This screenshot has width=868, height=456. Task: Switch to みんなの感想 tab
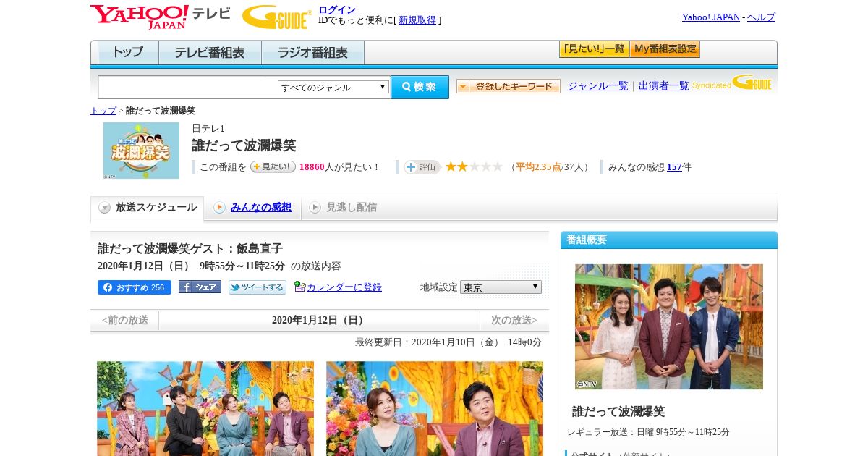[x=252, y=208]
